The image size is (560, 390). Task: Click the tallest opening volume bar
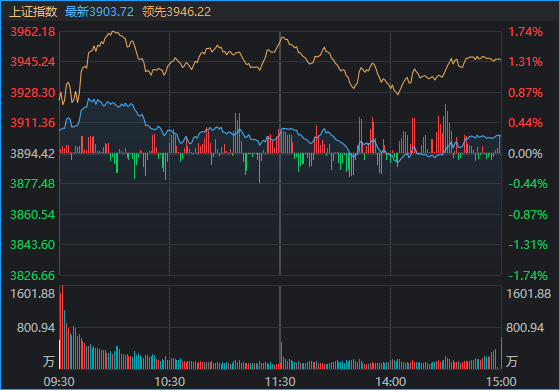[x=62, y=327]
